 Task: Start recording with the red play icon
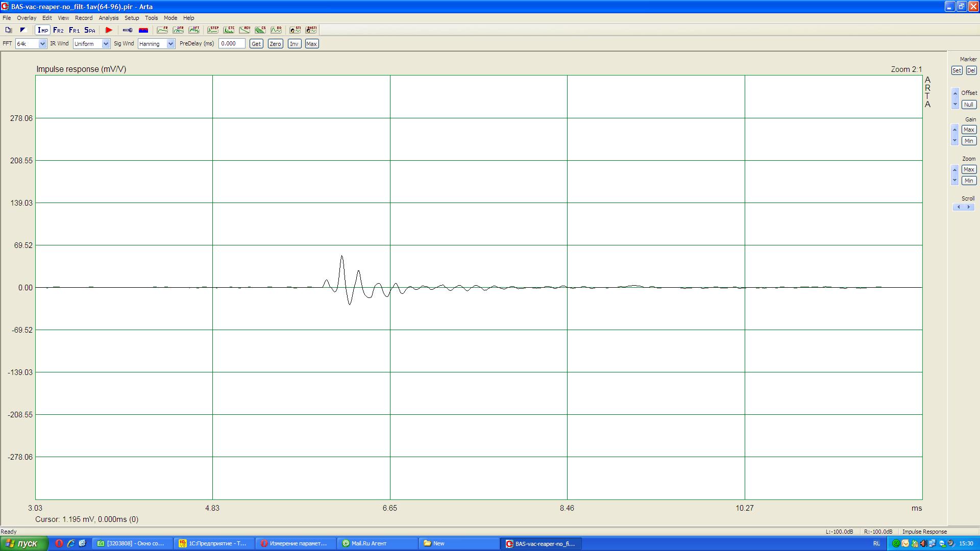coord(109,30)
